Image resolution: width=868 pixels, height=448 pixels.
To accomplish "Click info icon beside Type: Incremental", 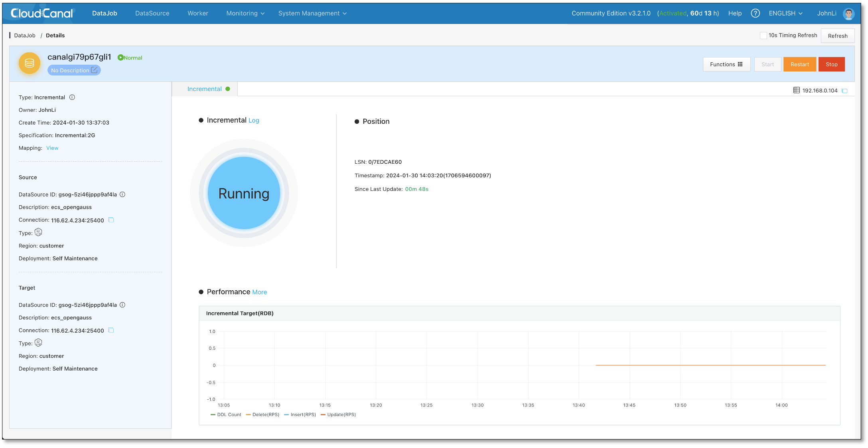I will point(72,97).
